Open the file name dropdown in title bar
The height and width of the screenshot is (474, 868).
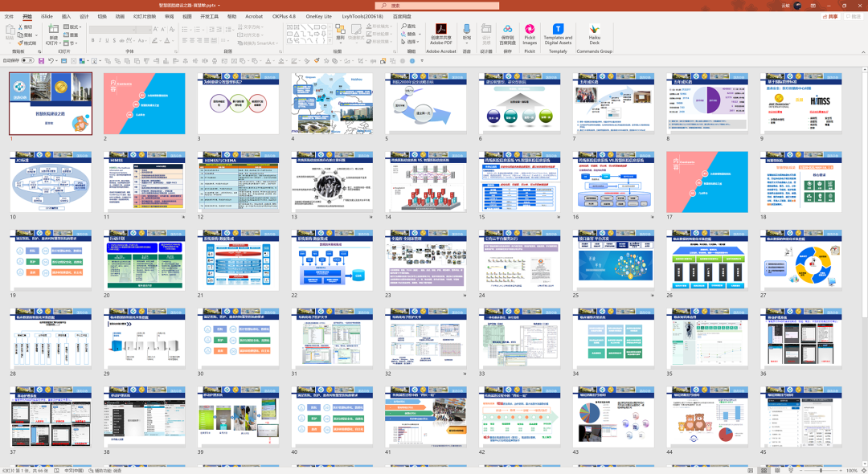click(219, 6)
